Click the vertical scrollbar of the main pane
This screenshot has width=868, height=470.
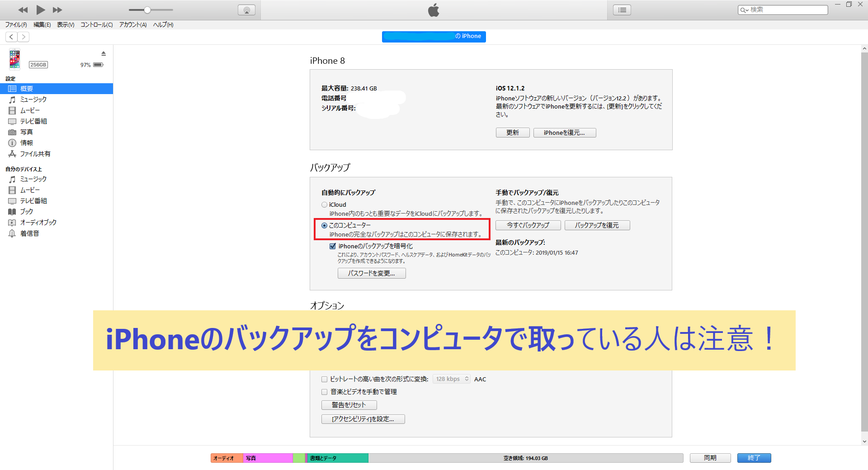864,242
